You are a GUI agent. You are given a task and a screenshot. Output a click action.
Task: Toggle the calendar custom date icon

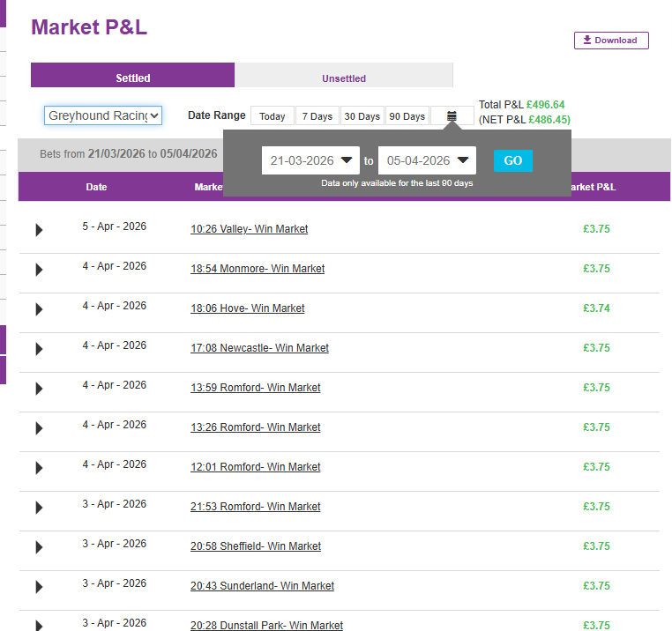(x=452, y=116)
